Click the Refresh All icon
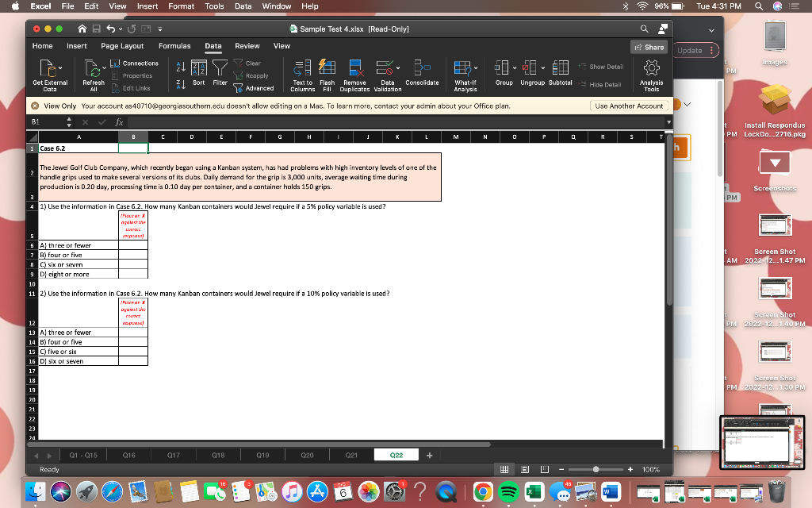This screenshot has width=812, height=508. pos(92,68)
